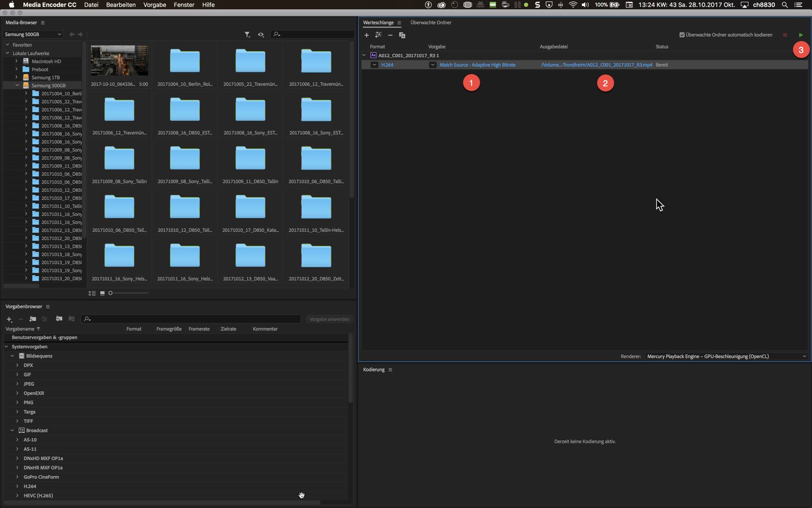Open the file type filter funnel
This screenshot has width=812, height=508.
[x=247, y=34]
